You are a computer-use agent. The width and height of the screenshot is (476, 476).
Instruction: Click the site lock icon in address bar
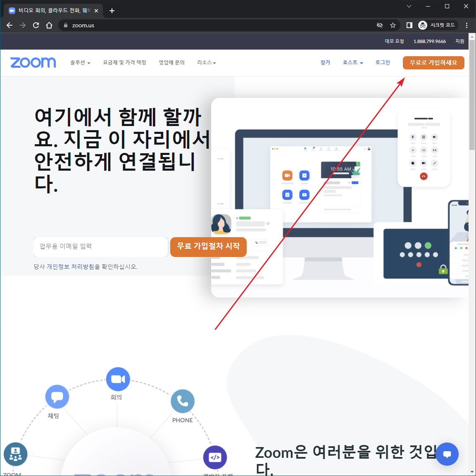(x=66, y=25)
